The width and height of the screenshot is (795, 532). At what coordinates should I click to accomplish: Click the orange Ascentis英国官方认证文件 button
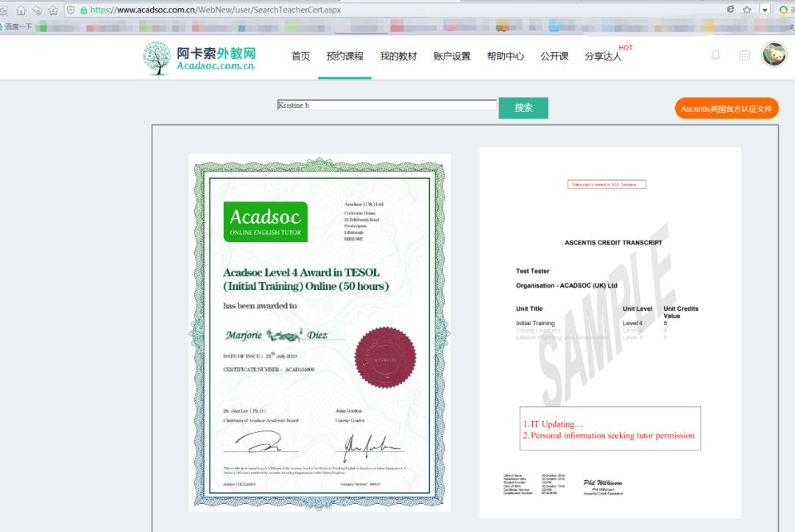[727, 108]
